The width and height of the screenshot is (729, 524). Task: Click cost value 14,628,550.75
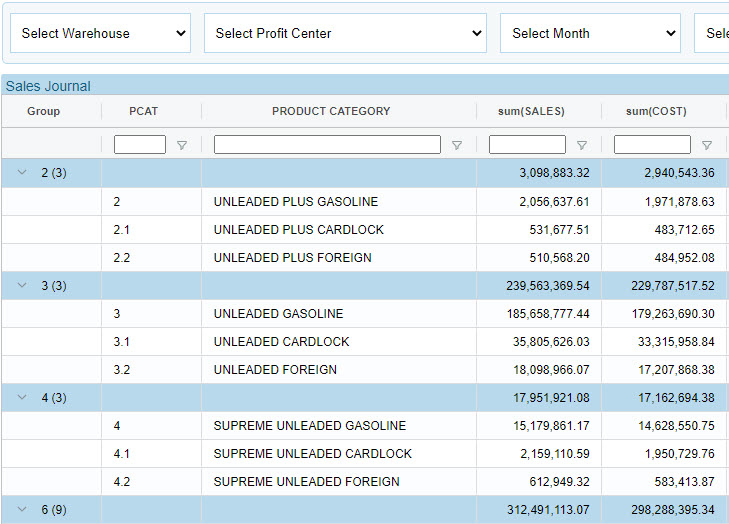point(676,426)
